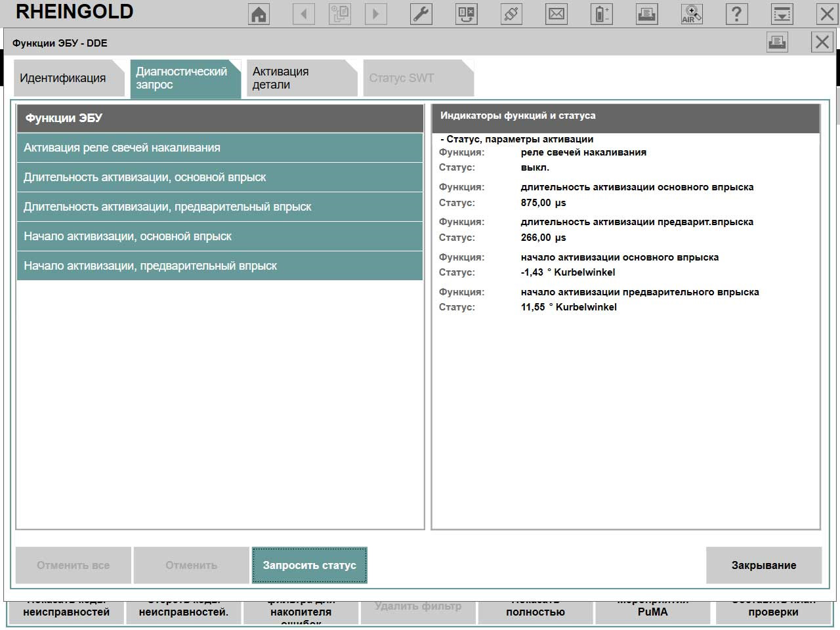This screenshot has height=630, width=840.
Task: Click the Отменить все button
Action: point(73,565)
